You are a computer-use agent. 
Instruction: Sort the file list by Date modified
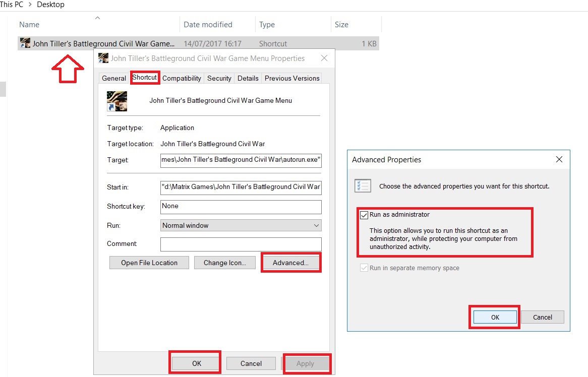point(208,25)
